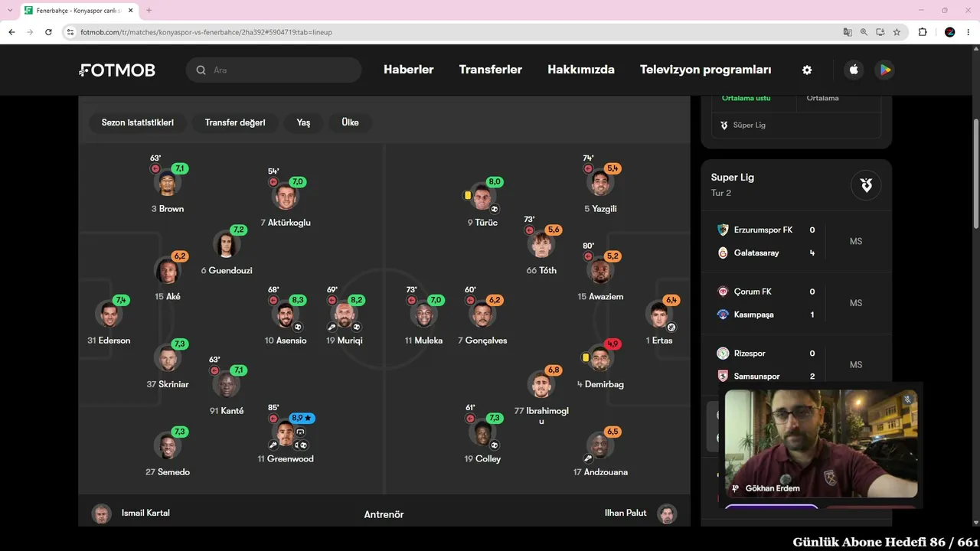
Task: Open Erzurumspor FK vs Galatasaray match
Action: pos(796,241)
